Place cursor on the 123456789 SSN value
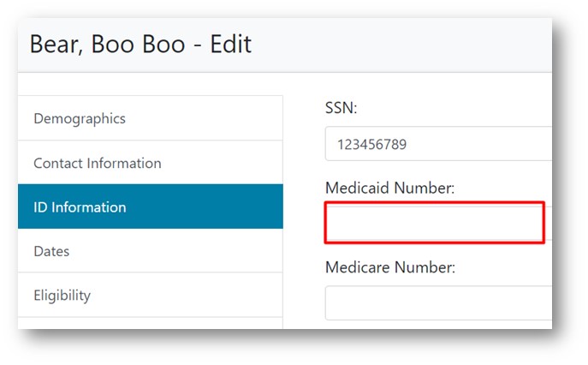Viewport: 588px width, 365px height. click(x=371, y=145)
